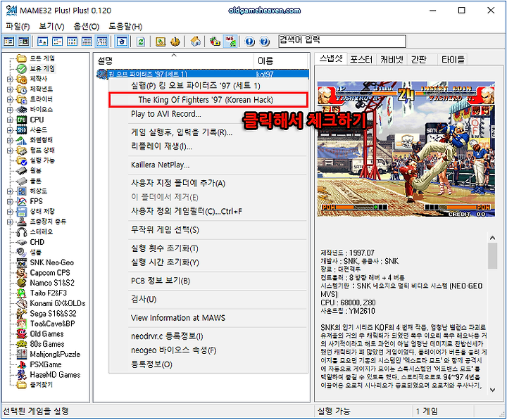Image resolution: width=507 pixels, height=420 pixels.
Task: Expand the joystick control type node
Action: (x=10, y=222)
